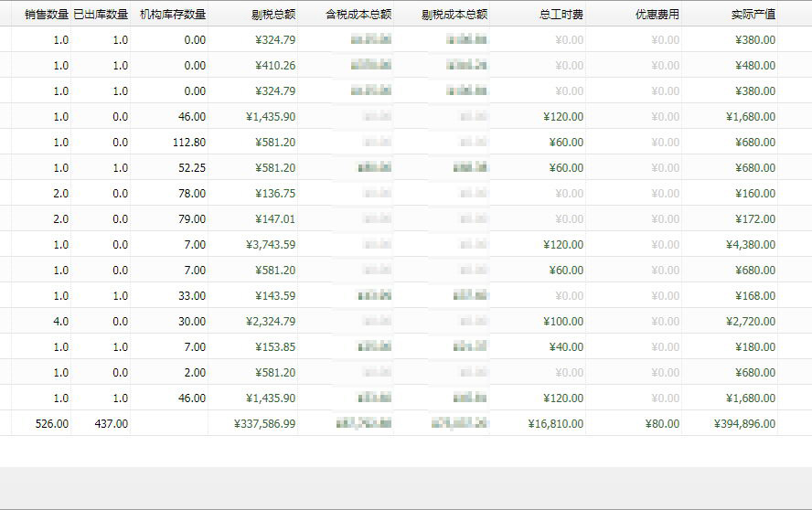Click the 含税成本总额 column header
Image resolution: width=812 pixels, height=510 pixels.
[x=358, y=15]
